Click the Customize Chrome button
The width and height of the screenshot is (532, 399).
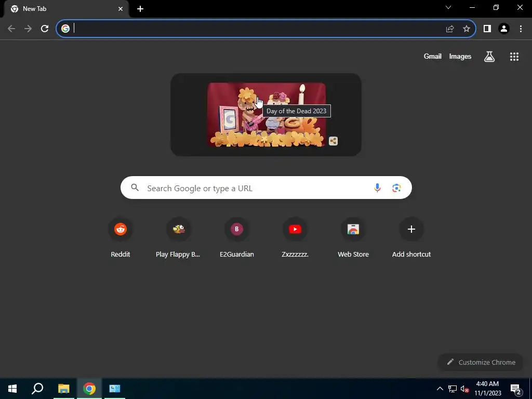481,362
